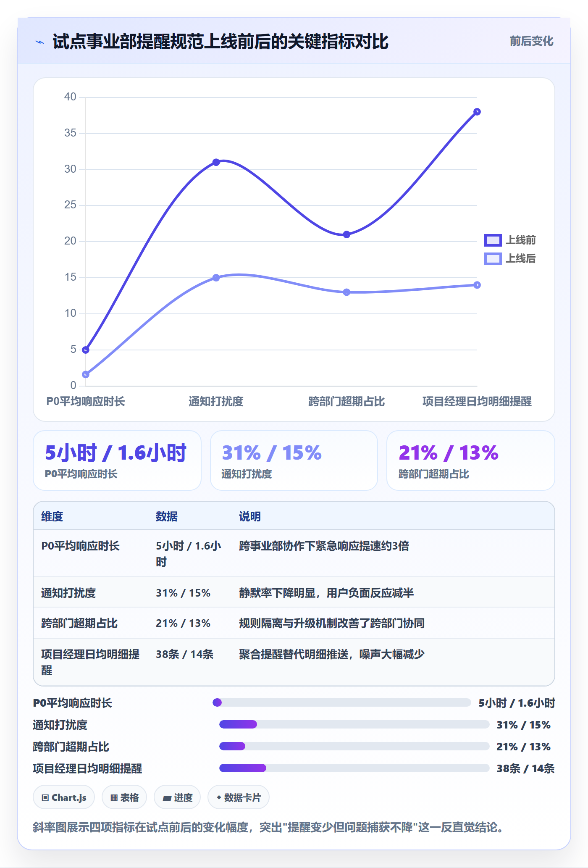The image size is (588, 868).
Task: Click the 上线前 data point for 项目经理日均明细提醒
Action: (x=477, y=112)
